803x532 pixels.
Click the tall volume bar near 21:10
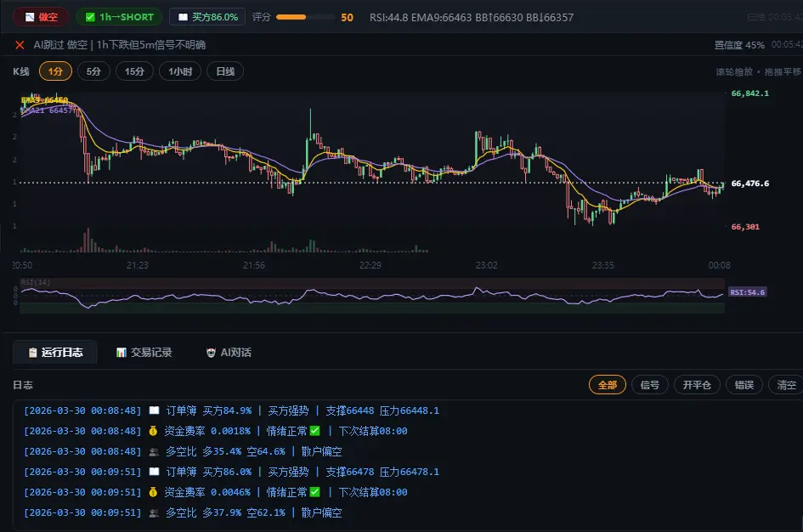(88, 240)
